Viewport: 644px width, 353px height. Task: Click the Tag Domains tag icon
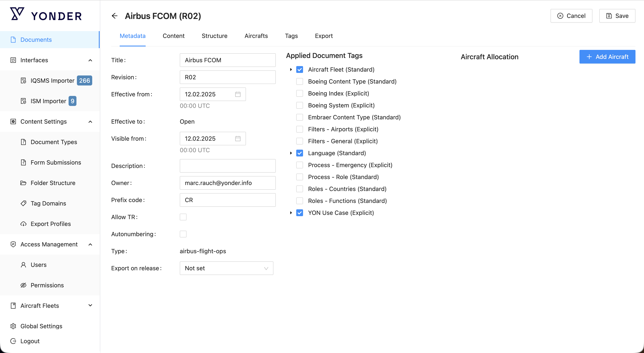coord(23,203)
